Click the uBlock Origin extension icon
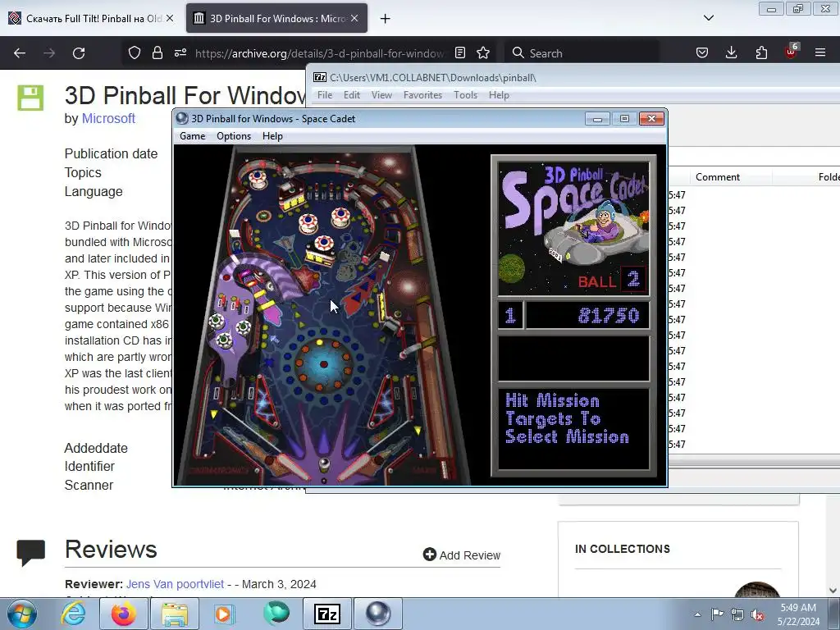 (792, 52)
